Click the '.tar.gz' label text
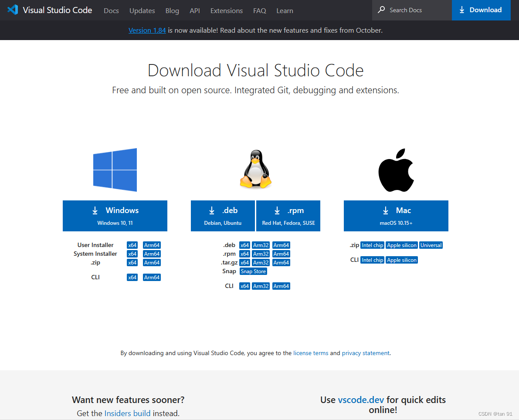Screen dimensions: 519x420 [229, 262]
